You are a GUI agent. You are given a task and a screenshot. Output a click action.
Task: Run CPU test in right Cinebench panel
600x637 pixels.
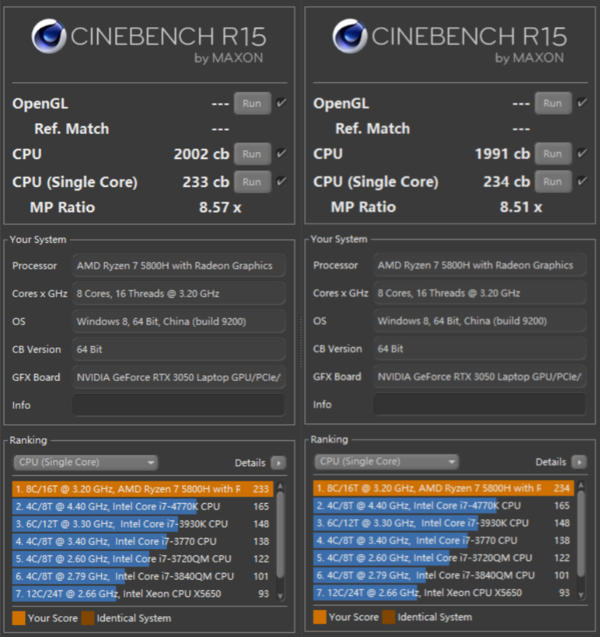pos(553,154)
